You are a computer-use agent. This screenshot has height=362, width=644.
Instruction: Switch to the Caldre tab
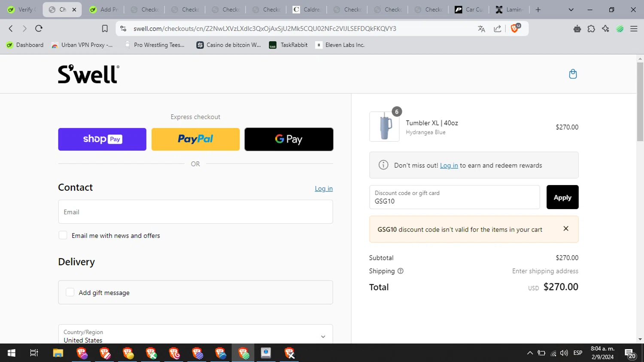click(307, 9)
